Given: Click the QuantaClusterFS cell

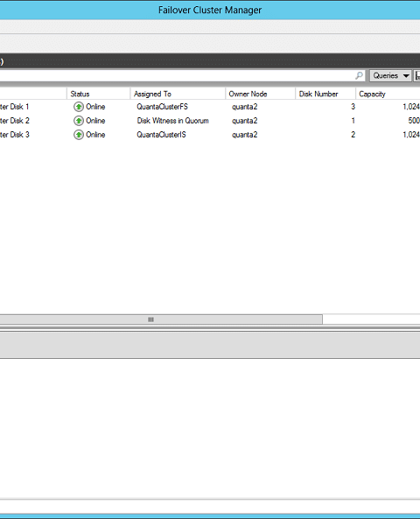Looking at the screenshot, I should click(162, 107).
